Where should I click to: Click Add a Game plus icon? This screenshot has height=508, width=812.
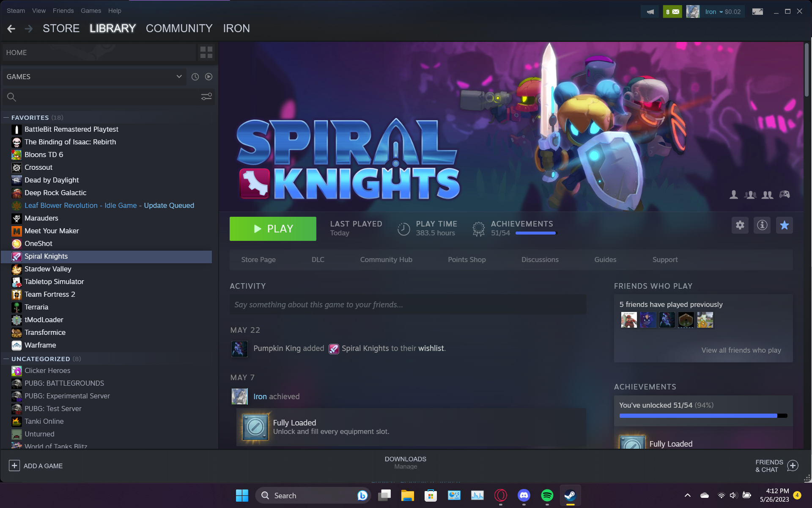tap(14, 466)
